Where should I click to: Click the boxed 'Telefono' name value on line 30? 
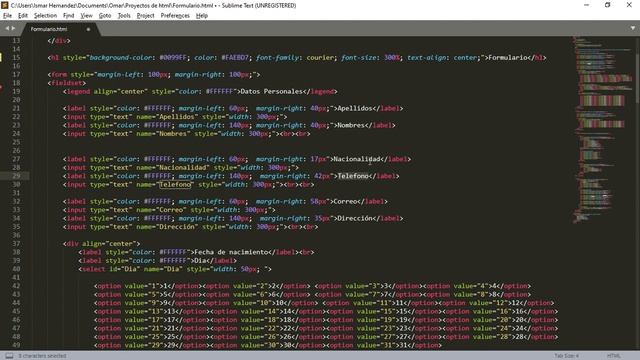(175, 184)
